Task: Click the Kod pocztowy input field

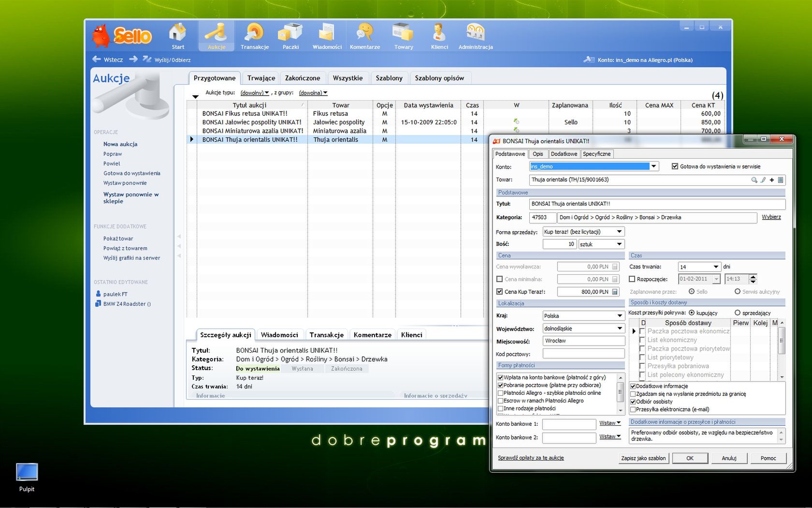Action: click(x=584, y=354)
